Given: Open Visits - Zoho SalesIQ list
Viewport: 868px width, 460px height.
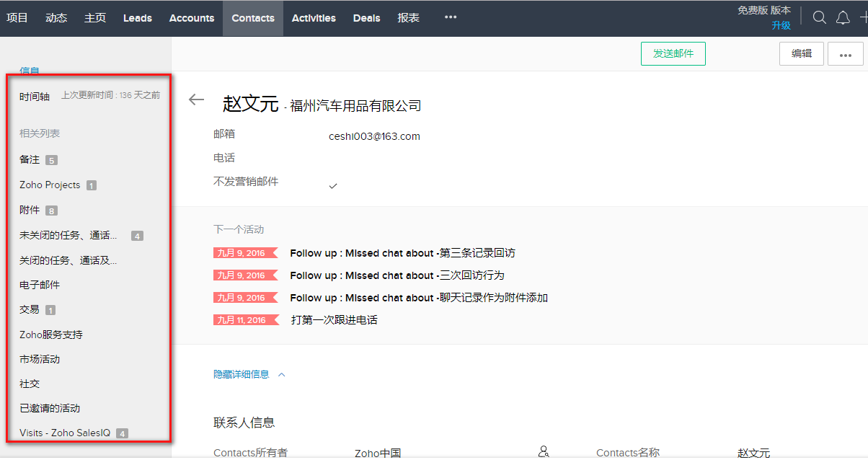Looking at the screenshot, I should pos(65,433).
